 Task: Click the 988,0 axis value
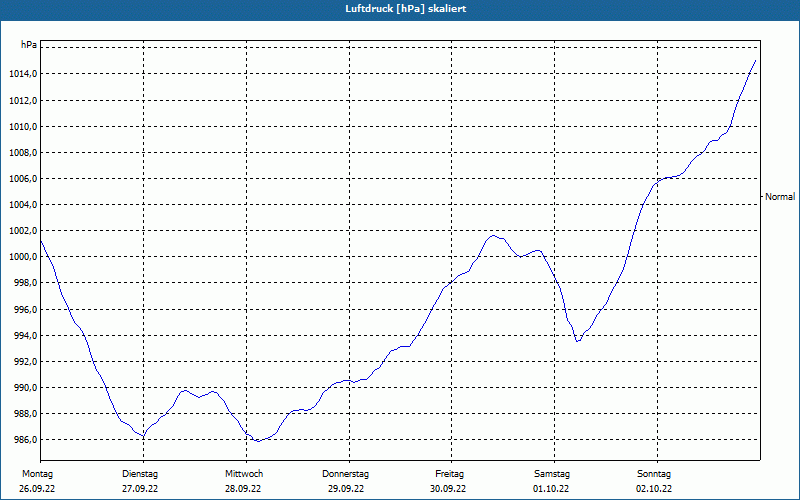click(25, 414)
